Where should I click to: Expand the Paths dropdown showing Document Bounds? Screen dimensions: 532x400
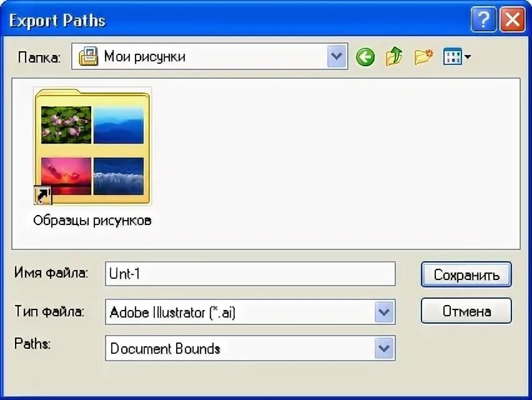[384, 348]
